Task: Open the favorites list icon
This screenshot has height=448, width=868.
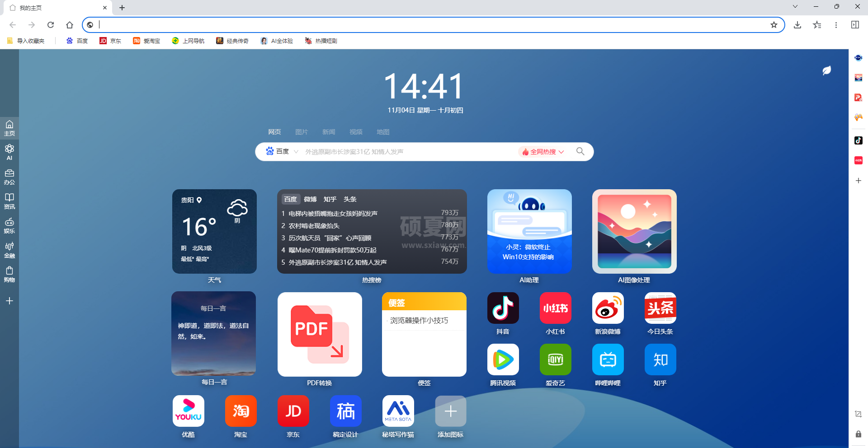Action: (817, 25)
